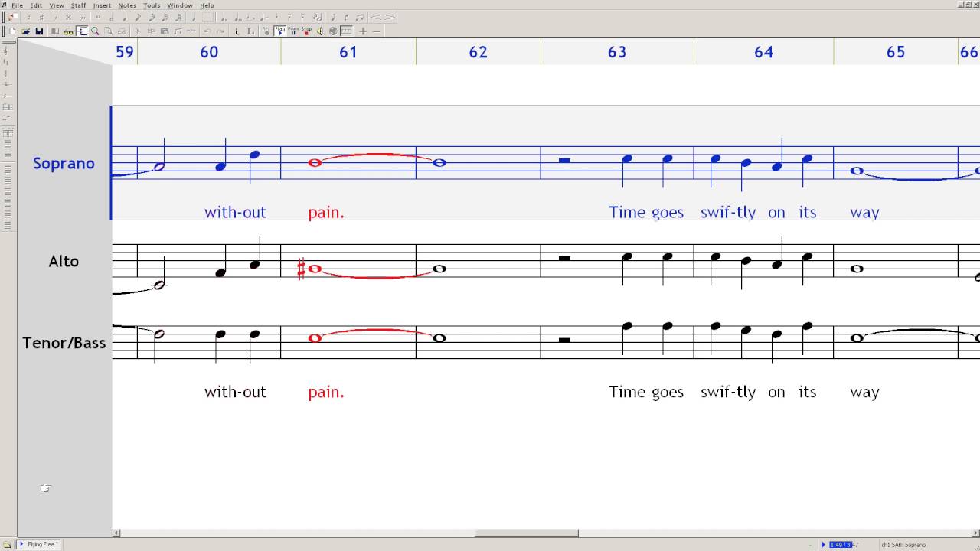The image size is (980, 551).
Task: Toggle the dotted note icon
Action: 223,17
